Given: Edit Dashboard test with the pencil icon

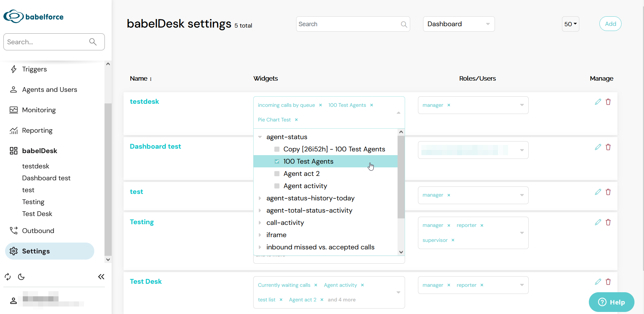Looking at the screenshot, I should (598, 147).
